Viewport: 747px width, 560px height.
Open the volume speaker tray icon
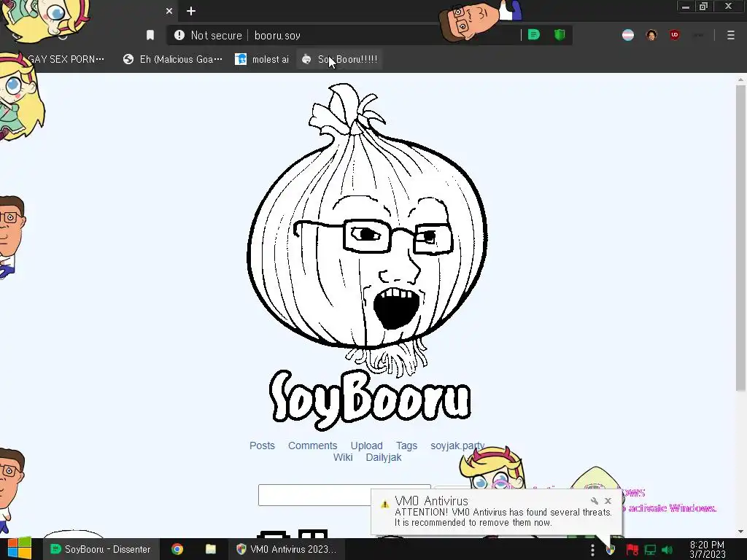pyautogui.click(x=667, y=550)
